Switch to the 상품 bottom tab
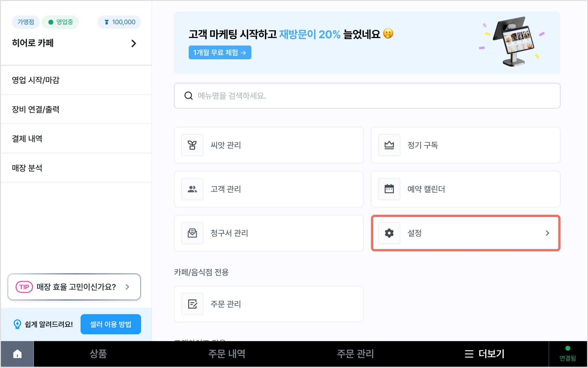The height and width of the screenshot is (368, 588). (x=98, y=354)
